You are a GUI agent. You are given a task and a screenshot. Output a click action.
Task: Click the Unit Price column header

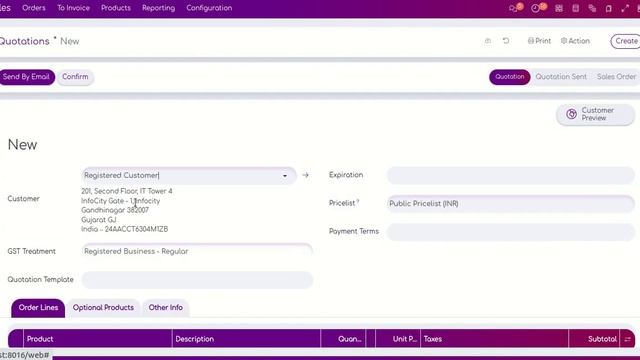[398, 339]
